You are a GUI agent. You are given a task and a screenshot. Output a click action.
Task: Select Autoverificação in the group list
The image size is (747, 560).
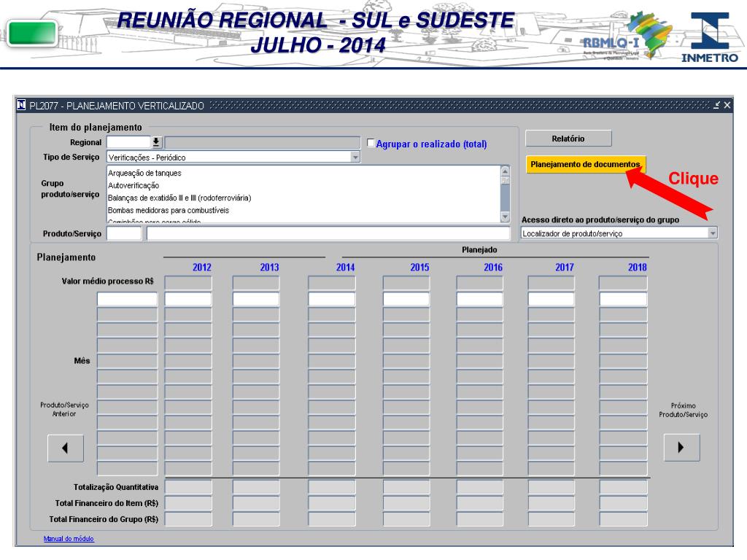point(133,185)
